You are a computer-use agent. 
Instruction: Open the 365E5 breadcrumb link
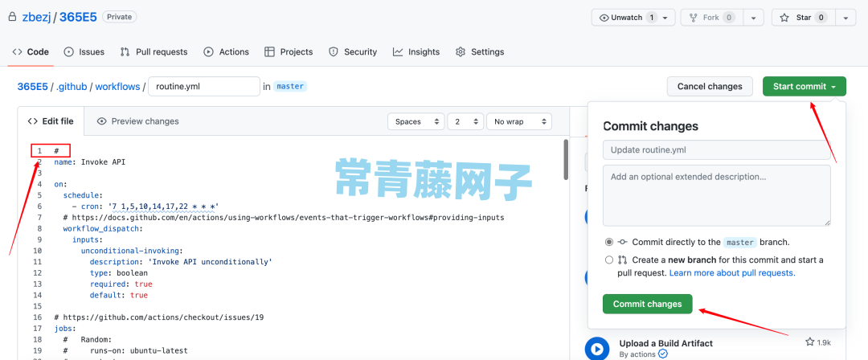pos(33,87)
